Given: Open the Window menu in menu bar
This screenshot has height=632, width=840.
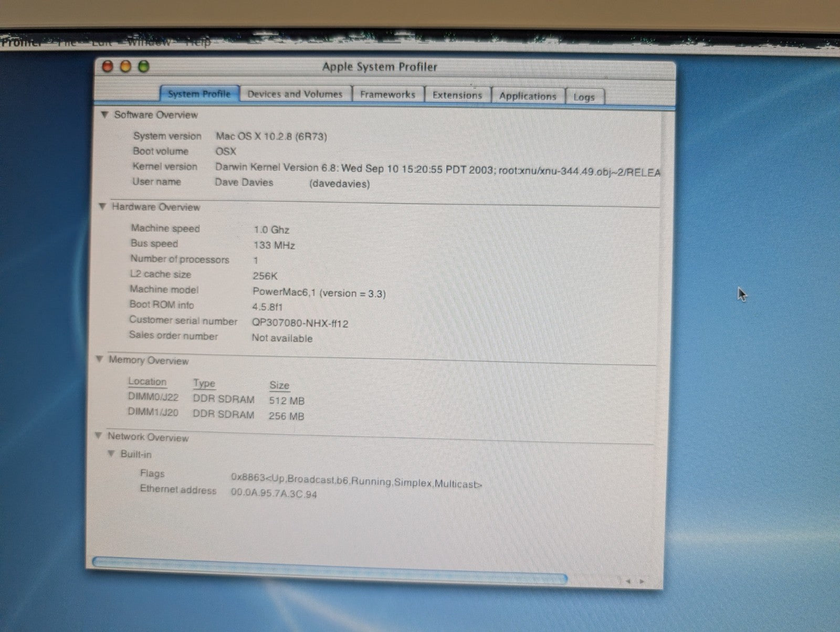Looking at the screenshot, I should tap(149, 42).
